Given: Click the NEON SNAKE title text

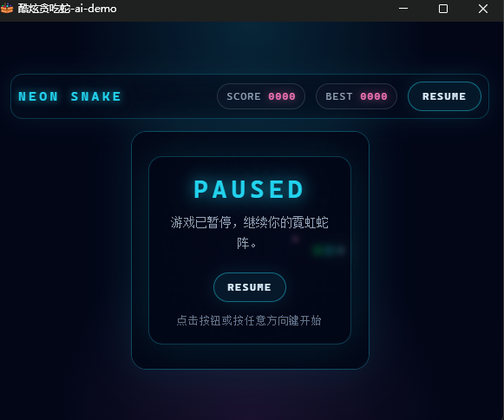Looking at the screenshot, I should click(69, 96).
